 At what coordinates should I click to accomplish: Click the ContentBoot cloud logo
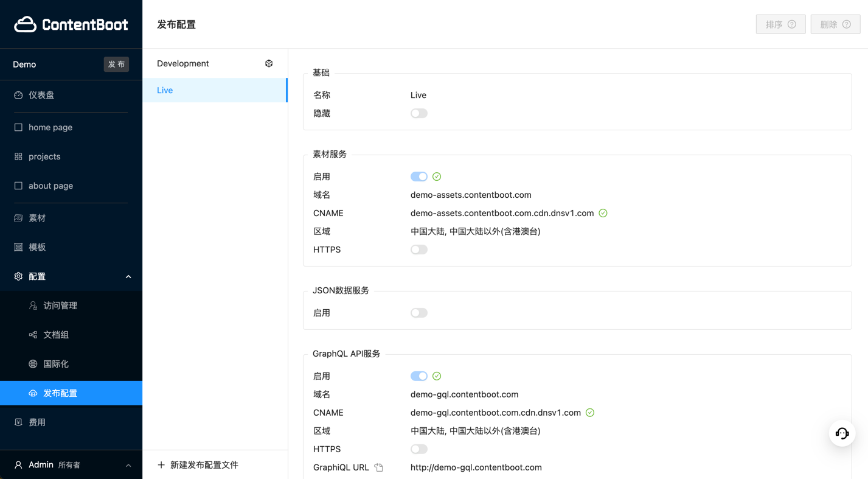click(25, 24)
